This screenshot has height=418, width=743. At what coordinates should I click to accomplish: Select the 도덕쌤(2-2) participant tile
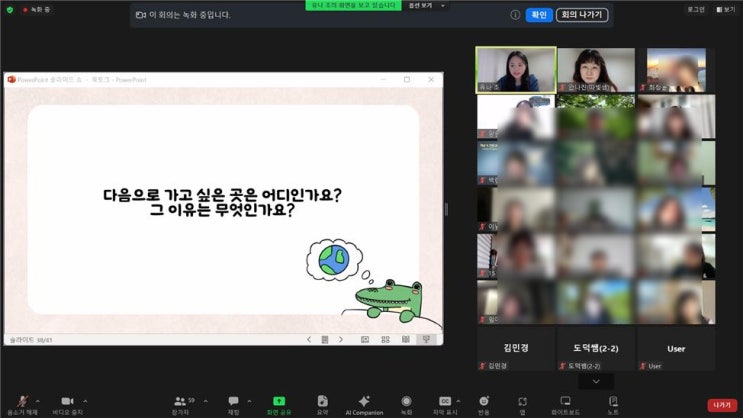point(596,348)
